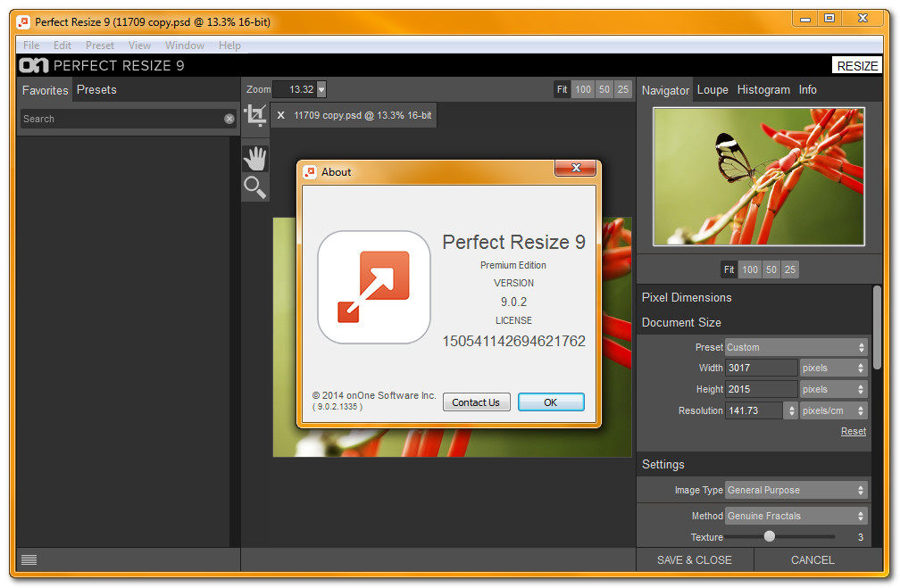Click the Texture slider handle
The height and width of the screenshot is (588, 900).
pos(769,536)
